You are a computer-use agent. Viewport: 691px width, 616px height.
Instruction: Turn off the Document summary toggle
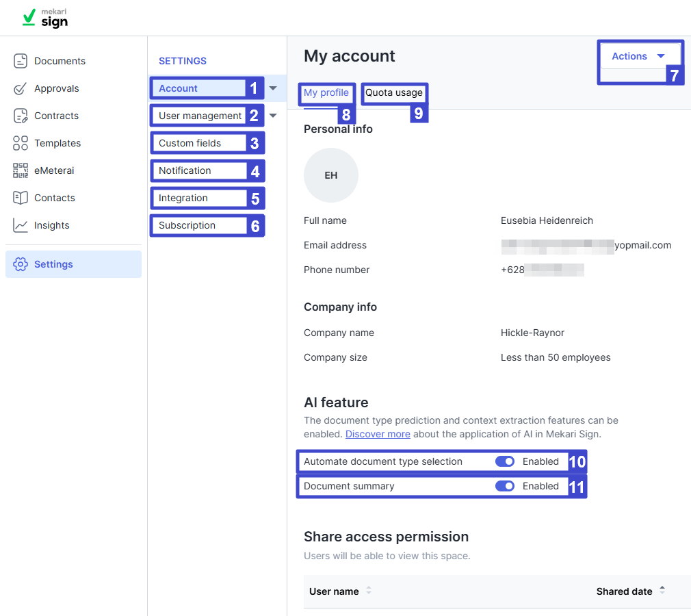click(x=505, y=486)
